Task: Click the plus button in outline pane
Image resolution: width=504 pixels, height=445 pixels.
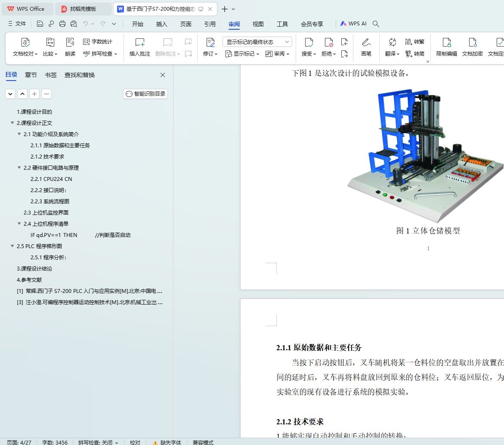Action: (34, 94)
